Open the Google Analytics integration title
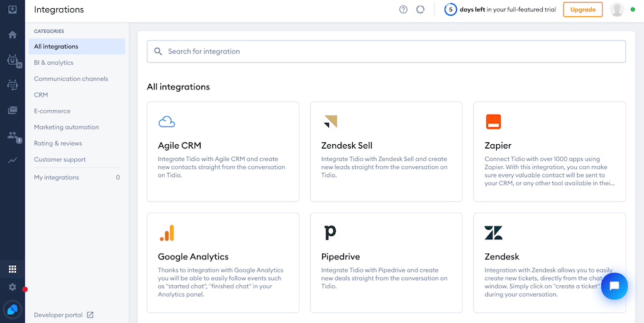 pyautogui.click(x=193, y=256)
